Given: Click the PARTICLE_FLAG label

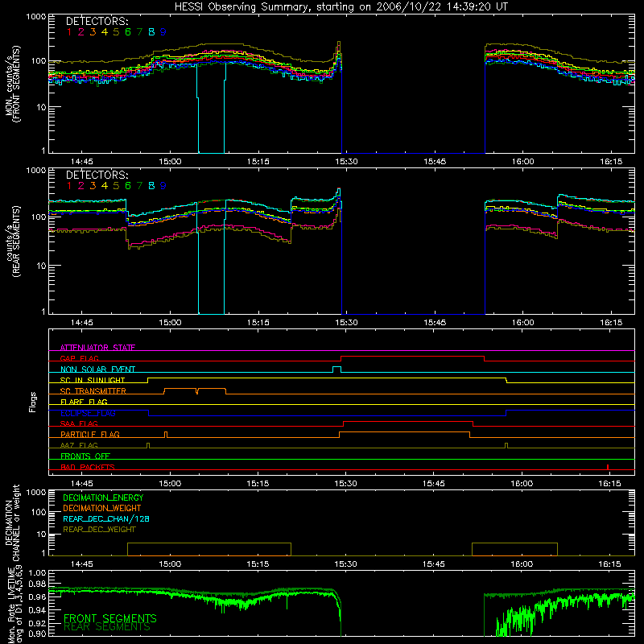Looking at the screenshot, I should pyautogui.click(x=90, y=434).
